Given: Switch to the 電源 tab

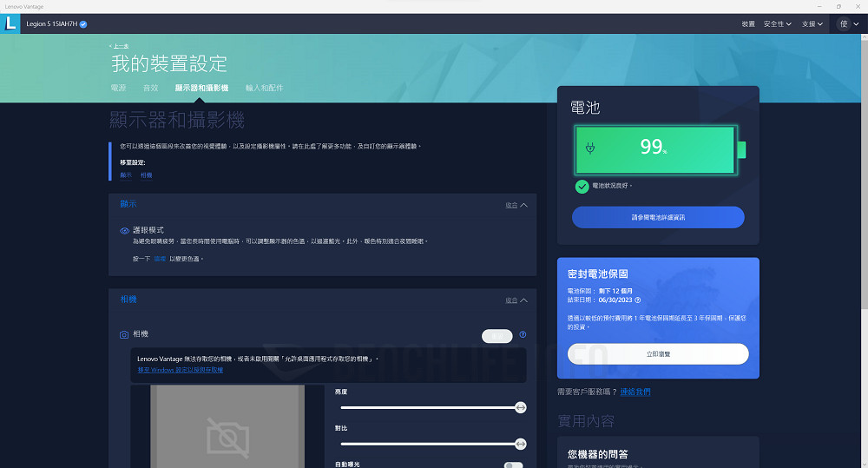Looking at the screenshot, I should pyautogui.click(x=119, y=88).
